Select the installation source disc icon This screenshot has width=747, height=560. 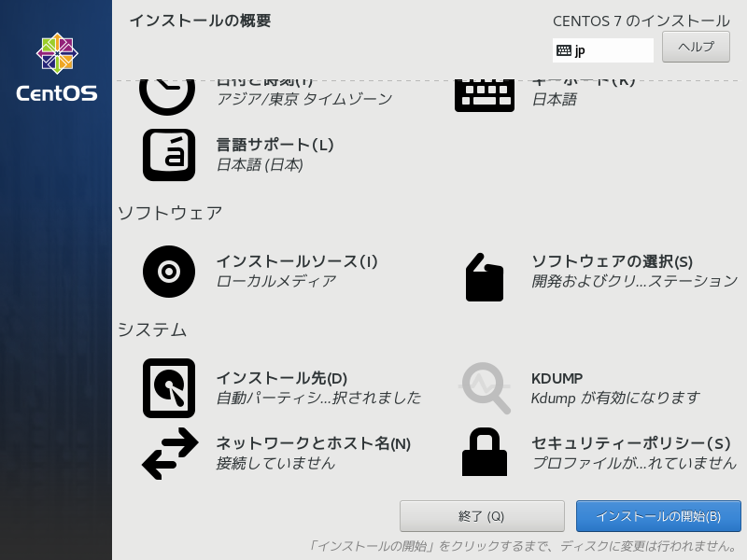click(169, 272)
